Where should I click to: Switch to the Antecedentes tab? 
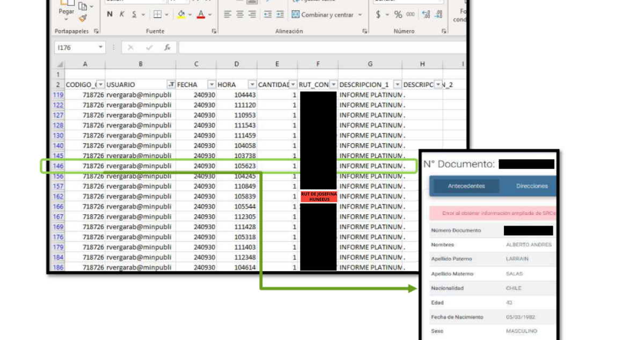point(466,186)
